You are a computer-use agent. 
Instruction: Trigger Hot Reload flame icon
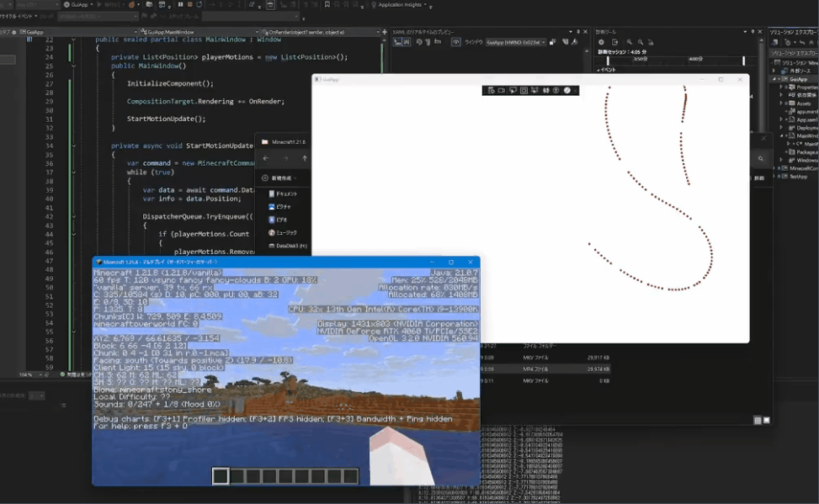click(x=131, y=5)
